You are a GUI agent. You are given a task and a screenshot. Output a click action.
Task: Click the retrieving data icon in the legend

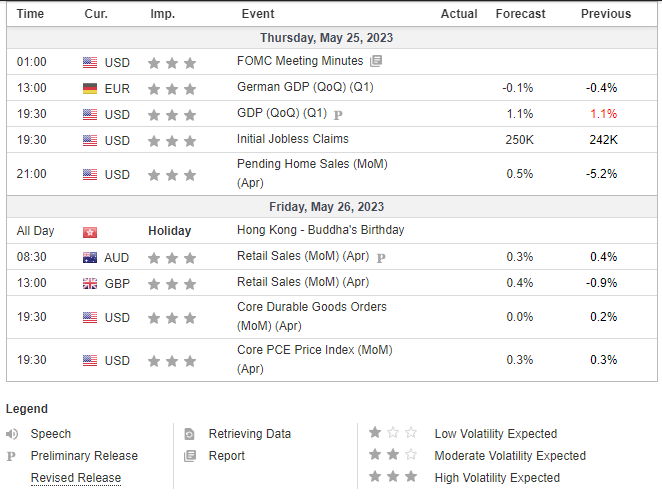190,434
